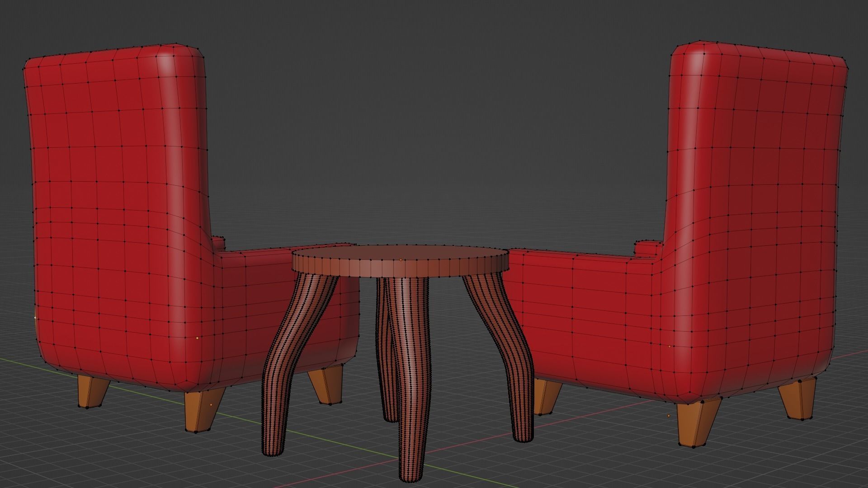Select the left armchair's leftmost orange foot
Screen dimensions: 868x488
pos(93,392)
